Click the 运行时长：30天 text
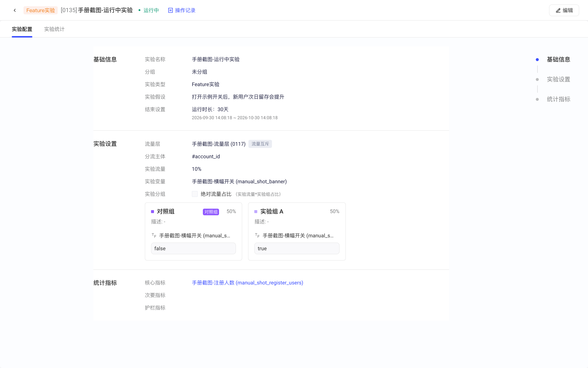 [x=210, y=109]
